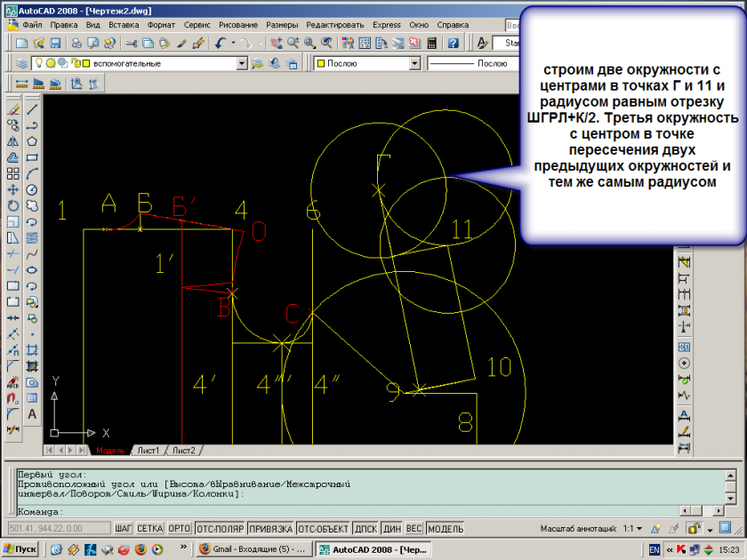Toggle ОРТО mode in status bar
747x560 pixels.
(x=179, y=528)
